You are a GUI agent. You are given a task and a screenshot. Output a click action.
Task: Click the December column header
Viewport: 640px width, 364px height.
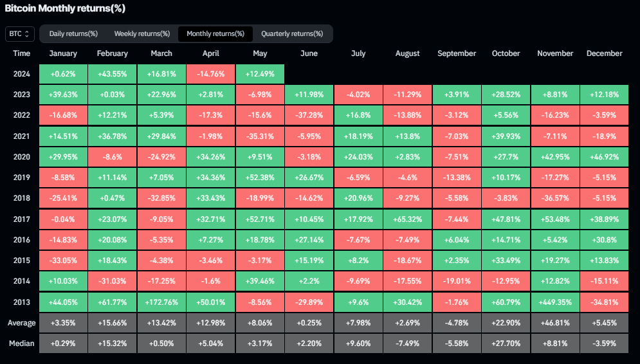(604, 53)
